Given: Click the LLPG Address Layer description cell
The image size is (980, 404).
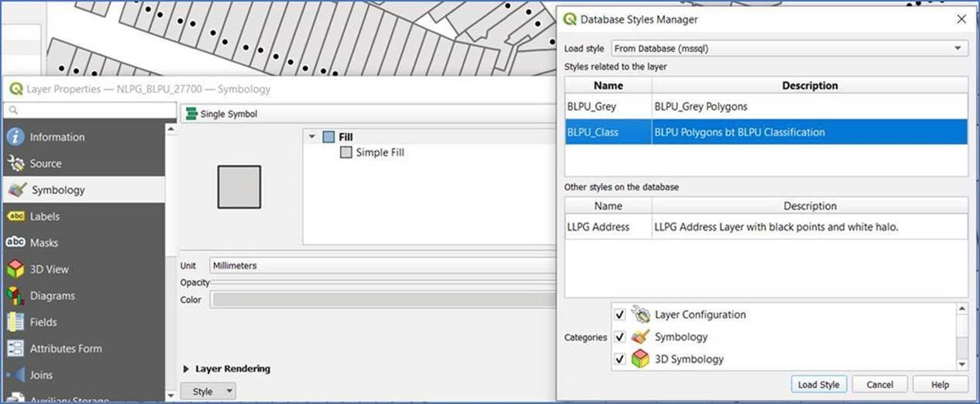Looking at the screenshot, I should [x=810, y=227].
